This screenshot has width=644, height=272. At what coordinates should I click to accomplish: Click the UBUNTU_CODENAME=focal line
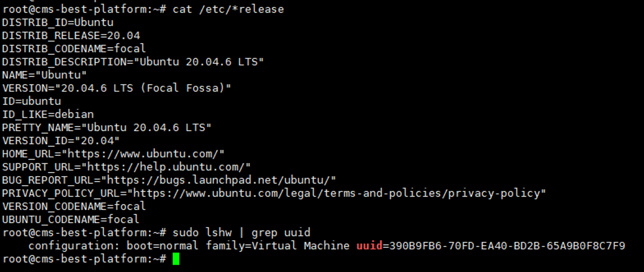point(71,220)
